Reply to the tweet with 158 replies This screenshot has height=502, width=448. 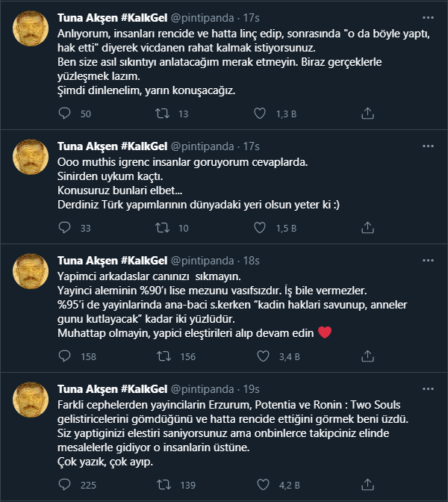[x=64, y=356]
